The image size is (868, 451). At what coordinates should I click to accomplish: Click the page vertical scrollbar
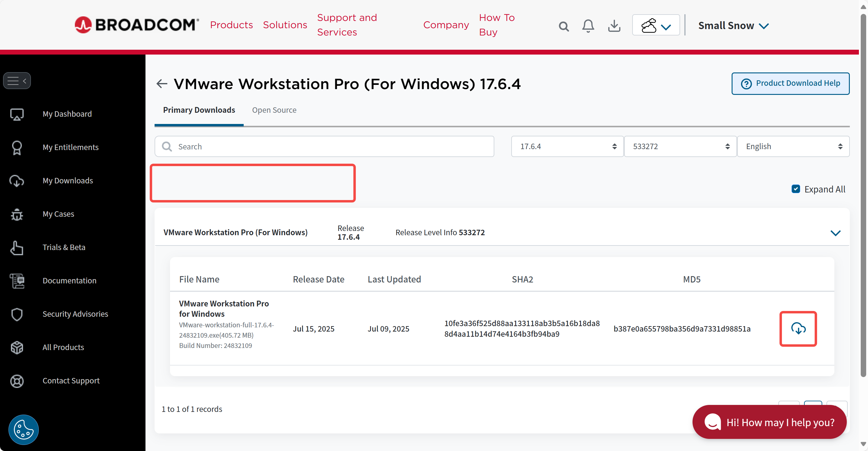[863, 195]
